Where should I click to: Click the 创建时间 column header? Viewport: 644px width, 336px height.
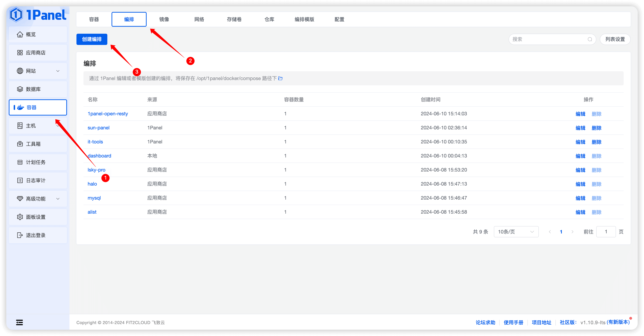pos(431,100)
